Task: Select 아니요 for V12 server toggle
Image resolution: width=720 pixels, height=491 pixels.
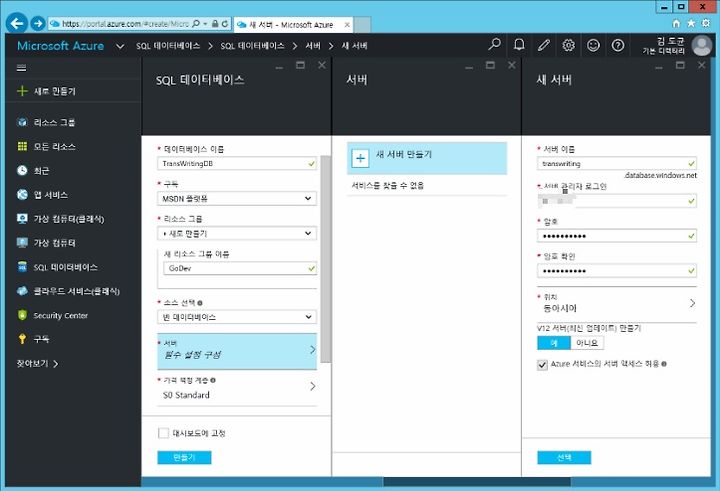Action: 587,343
